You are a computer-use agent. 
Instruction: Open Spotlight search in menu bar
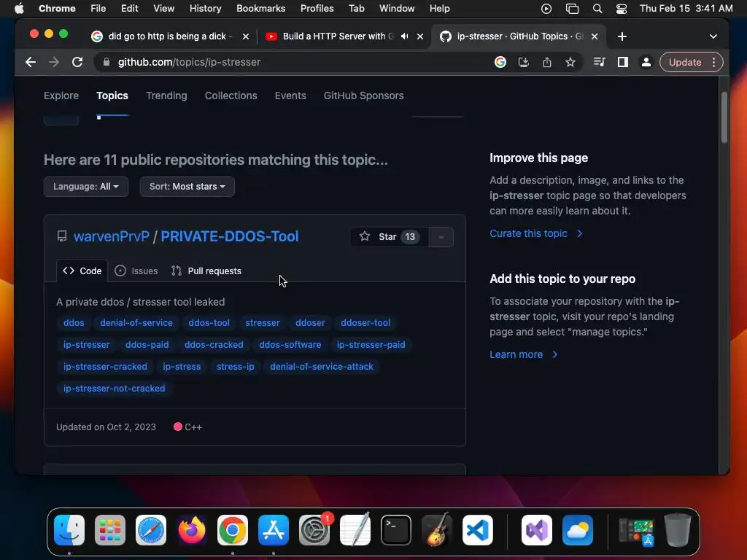597,9
